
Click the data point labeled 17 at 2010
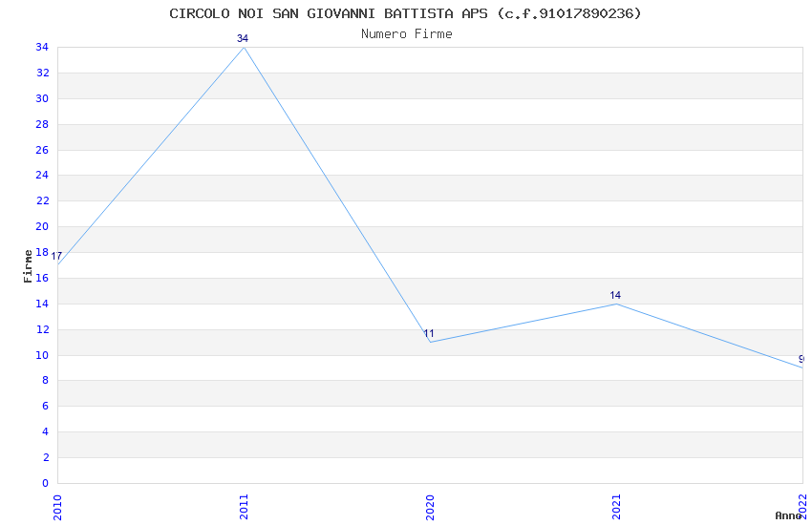coord(58,264)
